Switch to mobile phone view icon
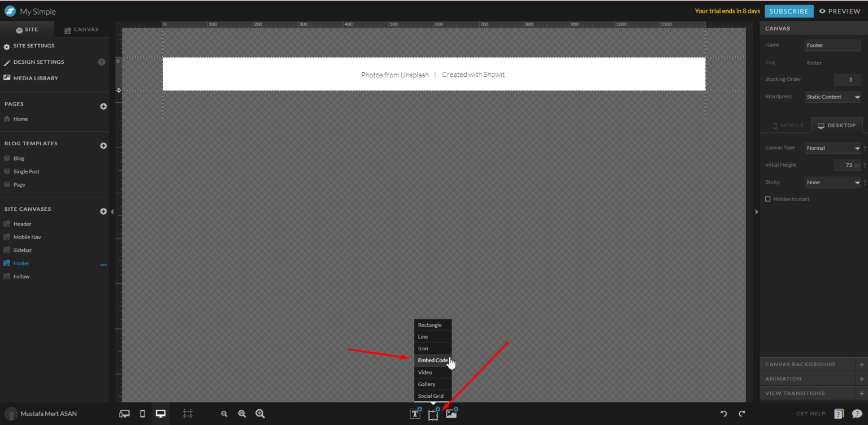Image resolution: width=868 pixels, height=425 pixels. pos(142,414)
